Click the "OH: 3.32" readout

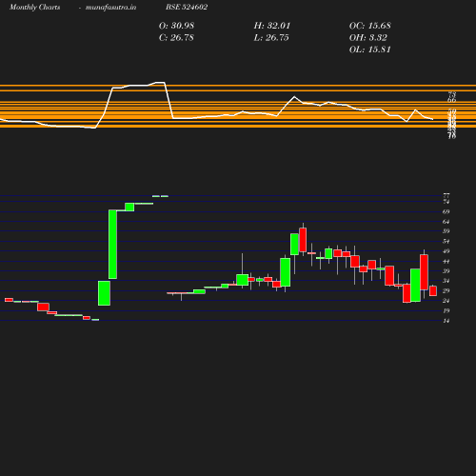[x=368, y=38]
